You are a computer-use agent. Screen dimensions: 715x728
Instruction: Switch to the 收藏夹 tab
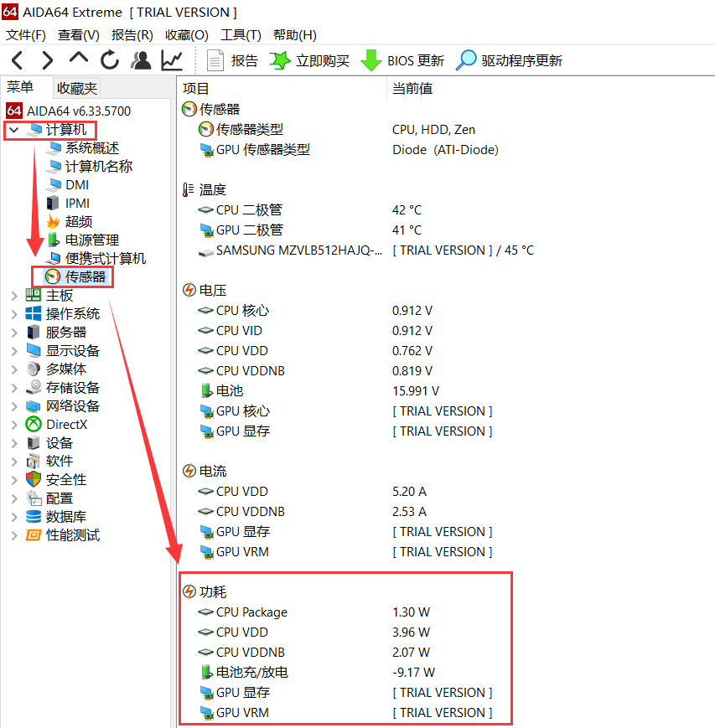pos(77,88)
